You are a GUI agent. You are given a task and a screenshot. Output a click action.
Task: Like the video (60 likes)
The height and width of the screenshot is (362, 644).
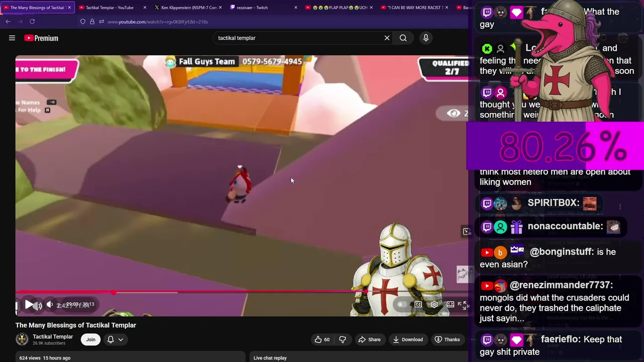322,339
